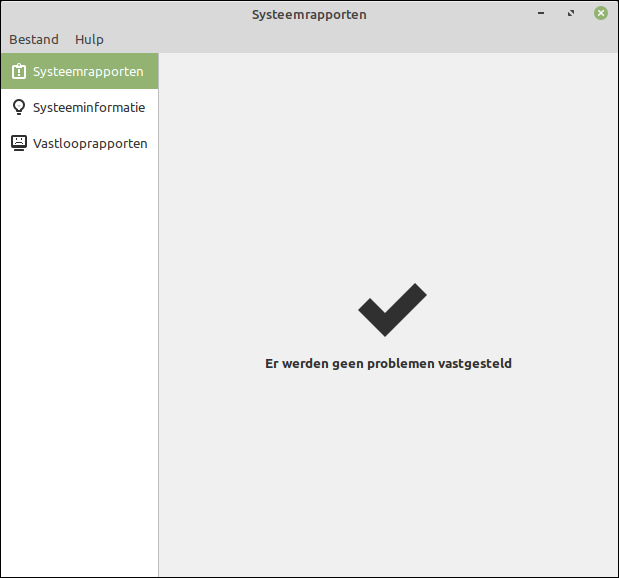
Task: Click the Systeemrapporten title in the title bar
Action: point(309,14)
